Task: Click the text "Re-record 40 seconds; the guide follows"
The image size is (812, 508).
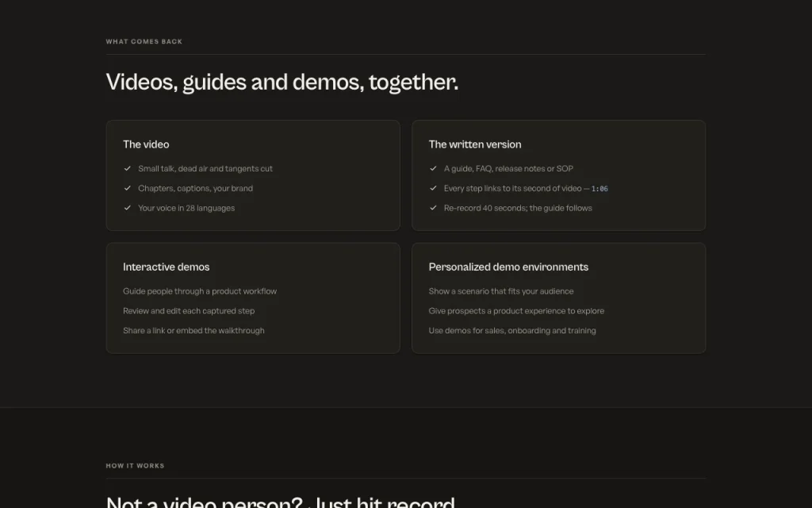Action: point(518,208)
